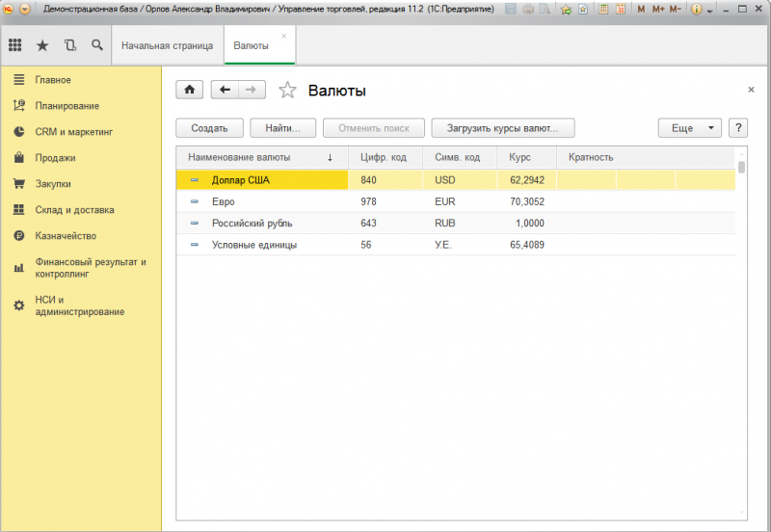
Task: Select the Российский рубль row
Action: 456,224
